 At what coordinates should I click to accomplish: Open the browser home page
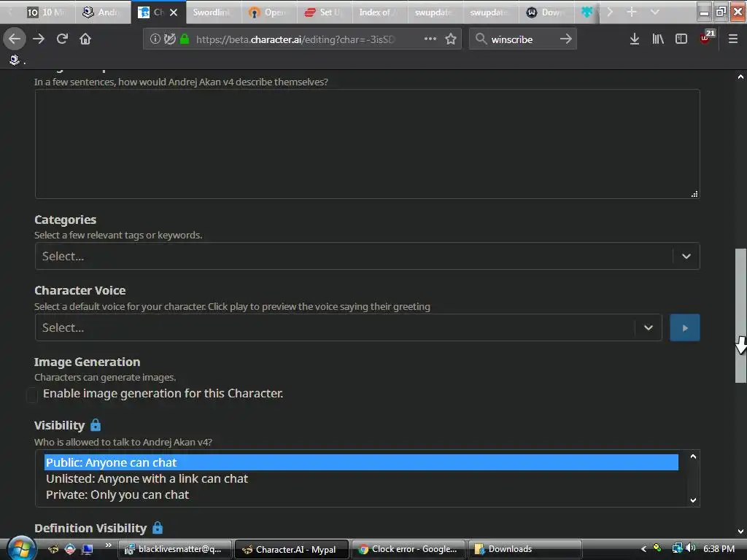coord(85,39)
